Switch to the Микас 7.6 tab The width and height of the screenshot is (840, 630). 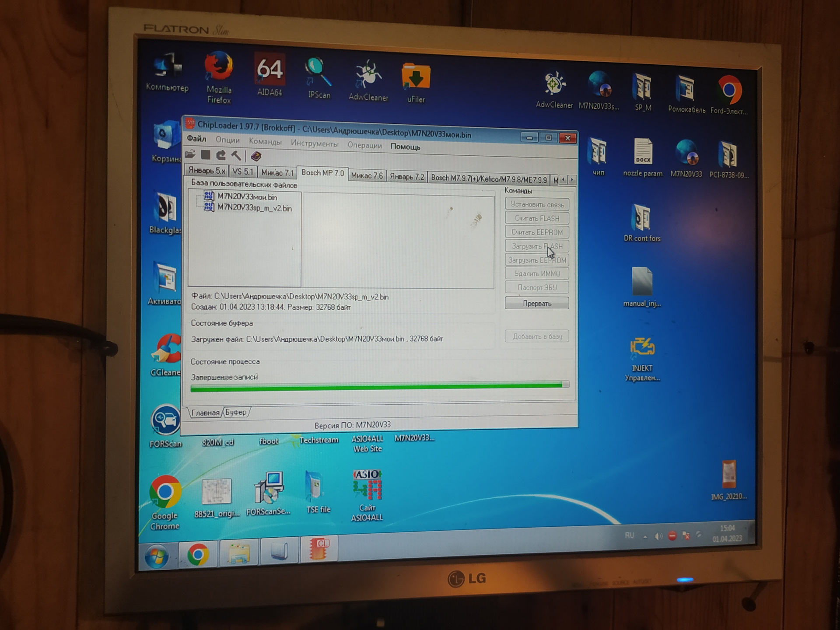(367, 176)
